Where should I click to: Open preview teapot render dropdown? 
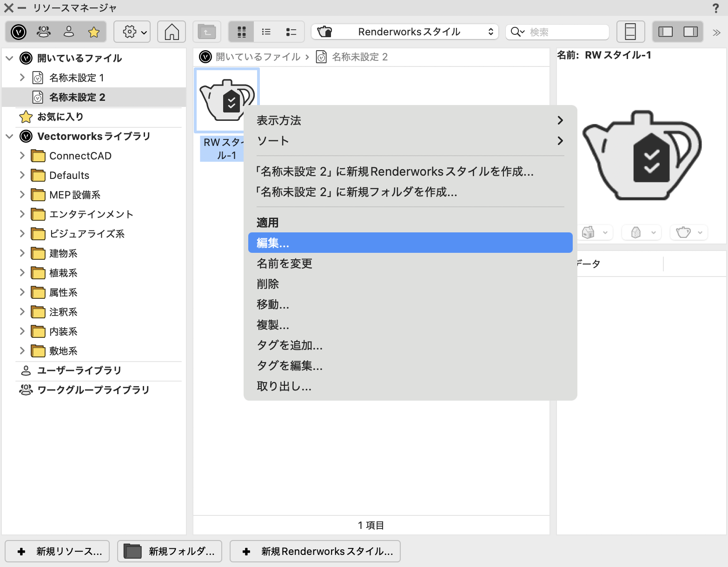pos(689,232)
